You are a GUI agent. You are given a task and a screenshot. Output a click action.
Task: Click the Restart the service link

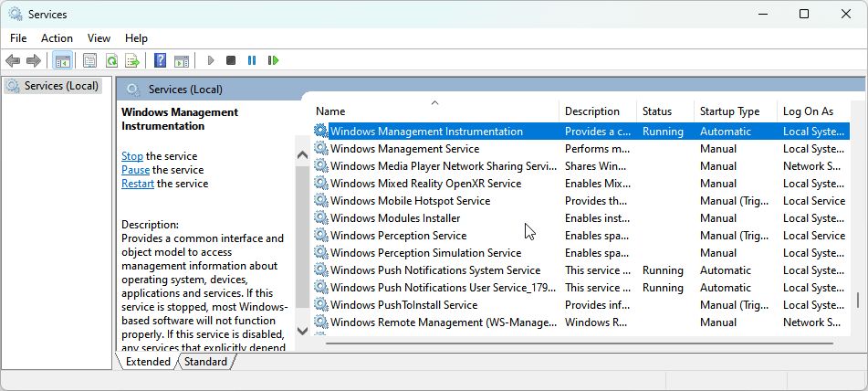click(x=138, y=184)
